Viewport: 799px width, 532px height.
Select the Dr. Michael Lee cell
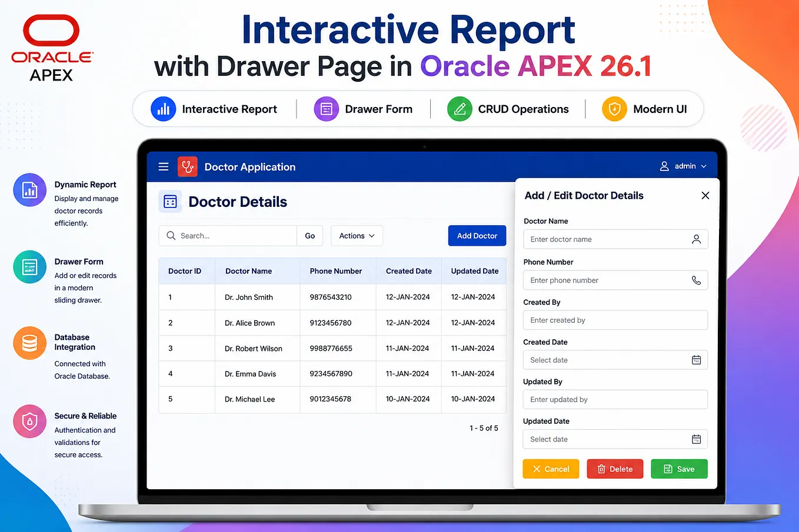[x=258, y=399]
